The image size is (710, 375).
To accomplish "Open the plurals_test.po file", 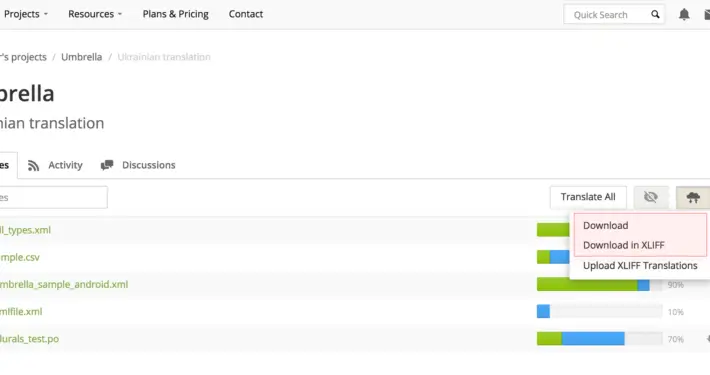I will tap(29, 339).
